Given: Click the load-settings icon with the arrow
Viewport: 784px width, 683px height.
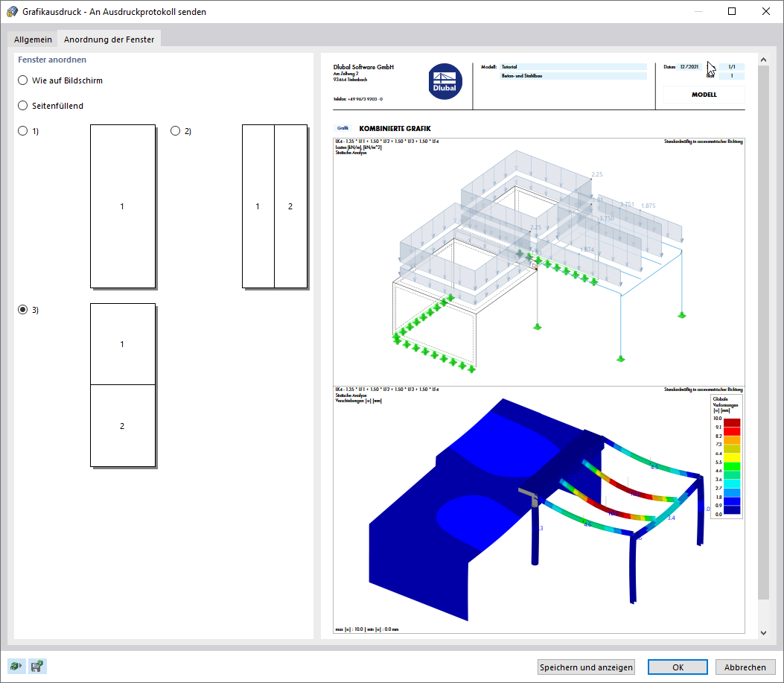Looking at the screenshot, I should [x=16, y=667].
